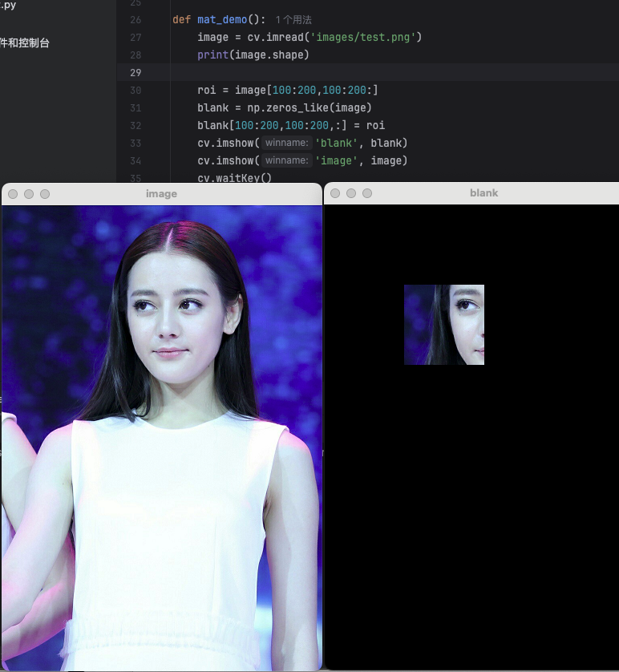Screen dimensions: 619x672
Task: Click the '.py' file entry in sidebar
Action: point(8,5)
